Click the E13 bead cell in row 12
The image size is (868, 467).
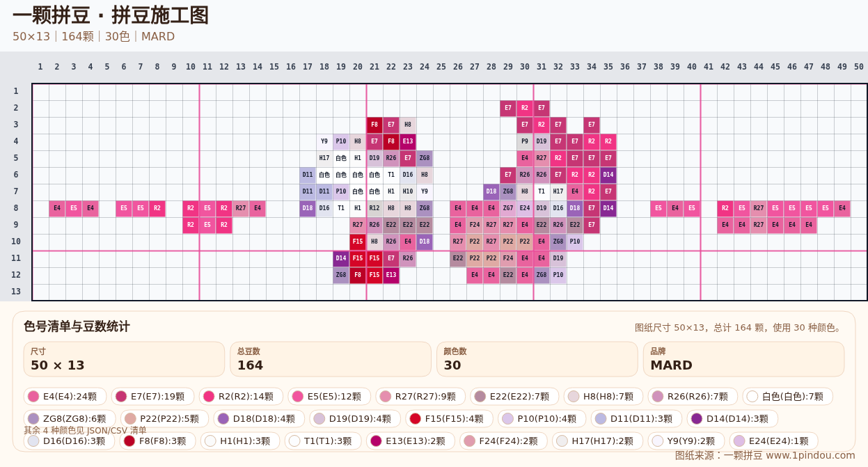[x=391, y=276]
